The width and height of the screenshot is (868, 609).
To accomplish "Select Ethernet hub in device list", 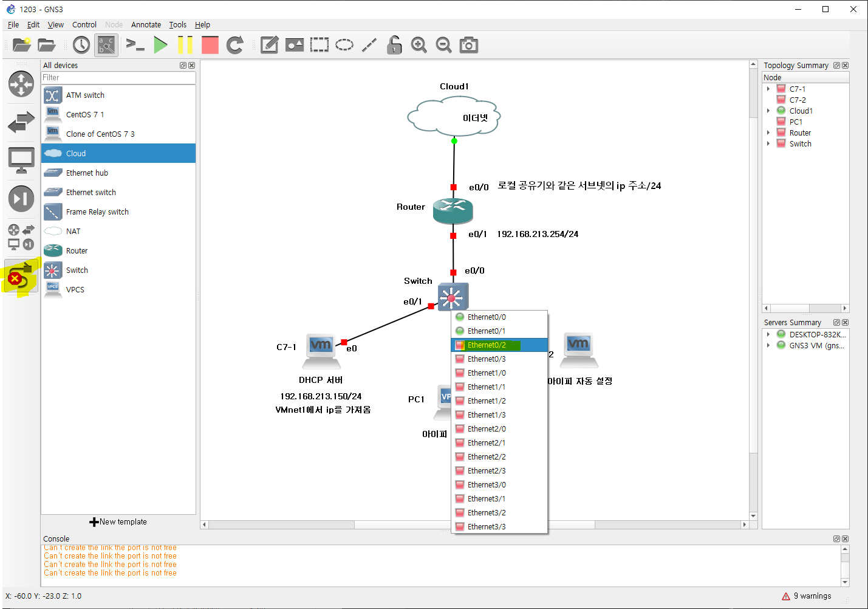I will [118, 173].
